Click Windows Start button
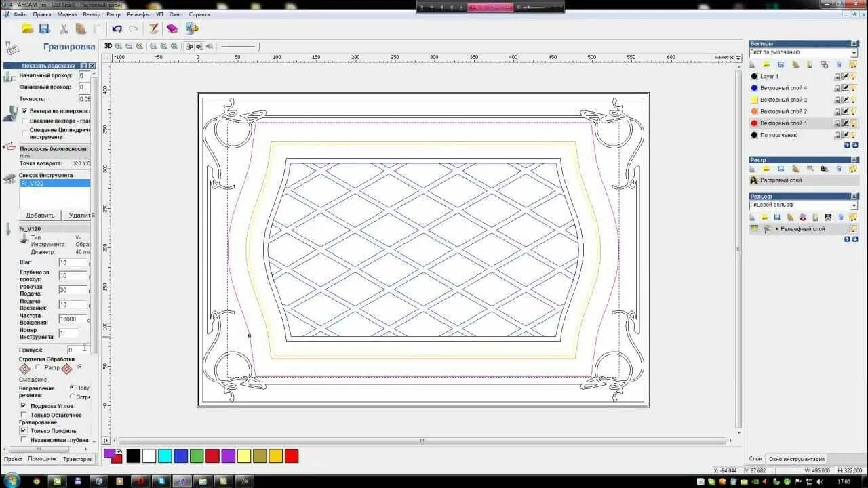The width and height of the screenshot is (868, 488). click(12, 481)
